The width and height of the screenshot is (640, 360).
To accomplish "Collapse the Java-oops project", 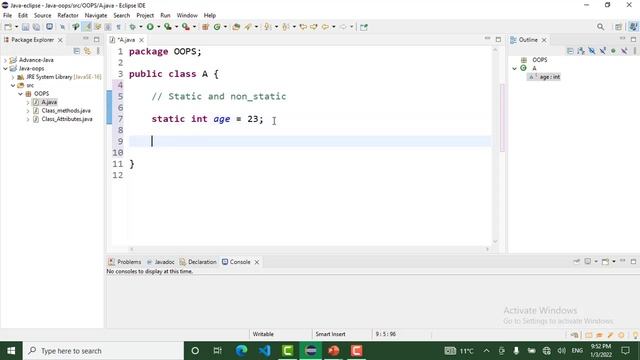I will pos(5,69).
